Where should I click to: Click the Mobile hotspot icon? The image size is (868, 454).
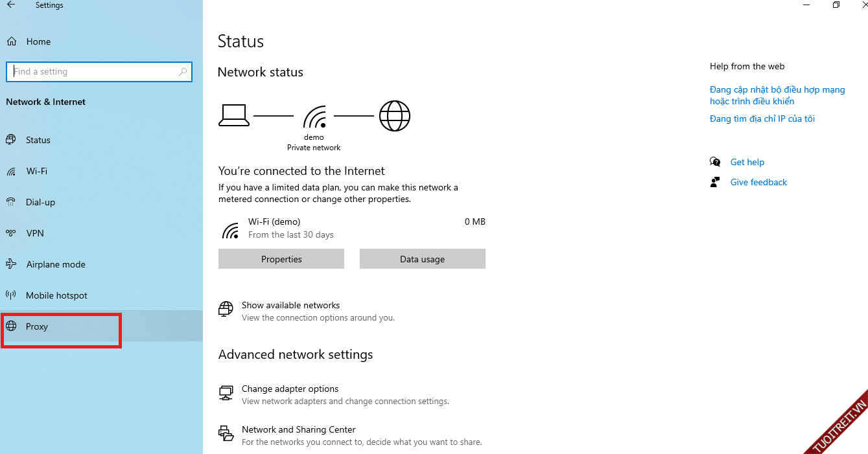pyautogui.click(x=11, y=295)
